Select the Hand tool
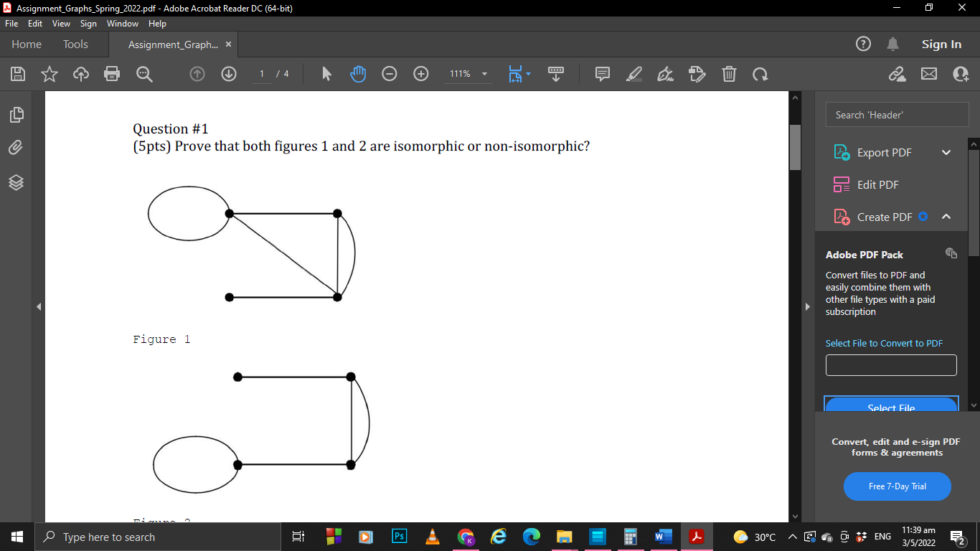Viewport: 980px width, 551px height. [x=357, y=74]
